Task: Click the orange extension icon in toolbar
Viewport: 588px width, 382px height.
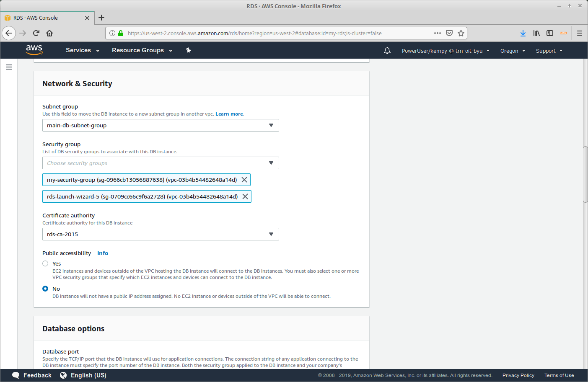Action: tap(563, 33)
